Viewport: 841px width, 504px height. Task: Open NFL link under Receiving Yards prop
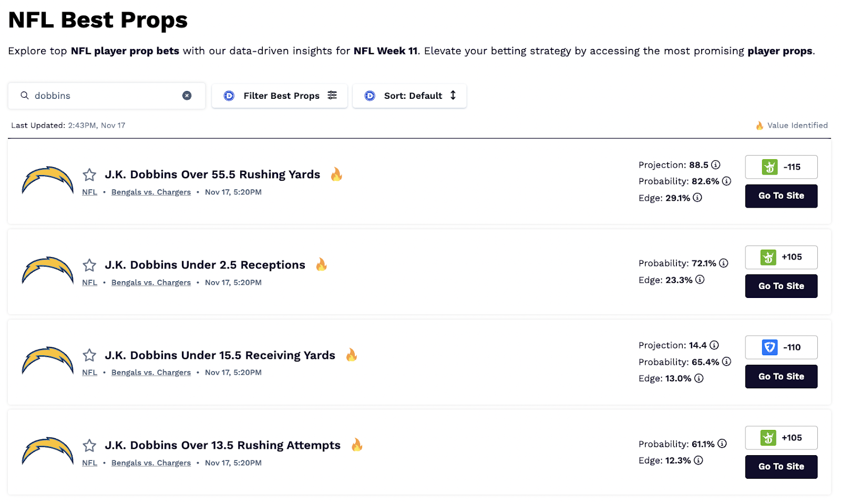[89, 373]
